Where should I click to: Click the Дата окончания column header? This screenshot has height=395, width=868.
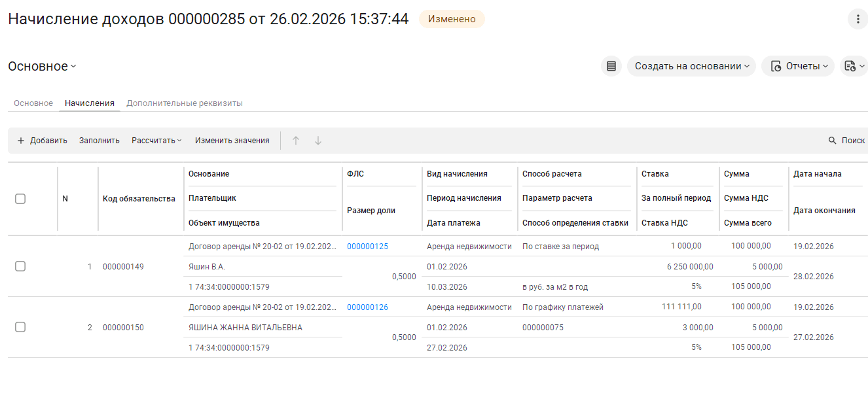coord(824,211)
